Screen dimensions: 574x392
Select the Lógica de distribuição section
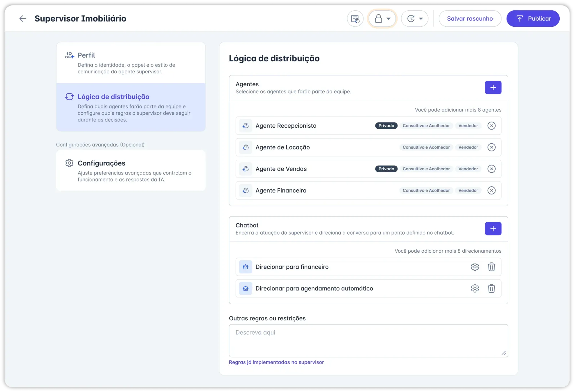(131, 108)
